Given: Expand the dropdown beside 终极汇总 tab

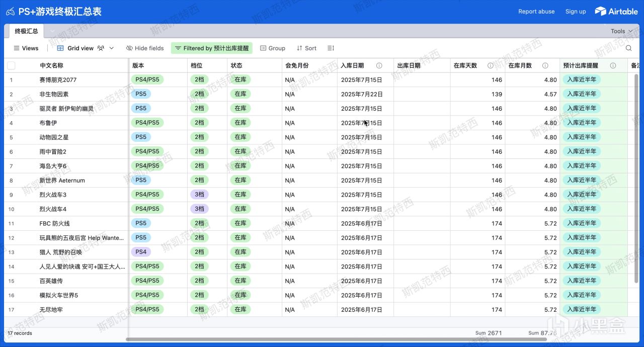Looking at the screenshot, I should pos(52,31).
